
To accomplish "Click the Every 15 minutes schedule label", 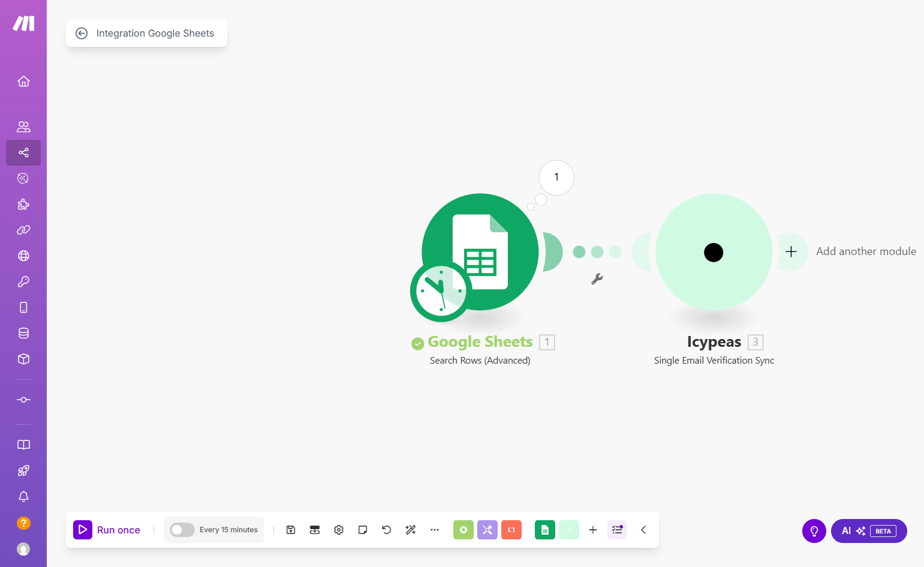I will pos(228,530).
